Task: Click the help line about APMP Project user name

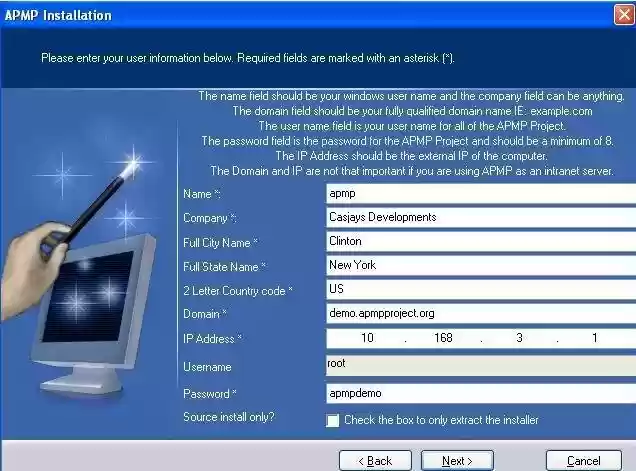Action: [412, 126]
